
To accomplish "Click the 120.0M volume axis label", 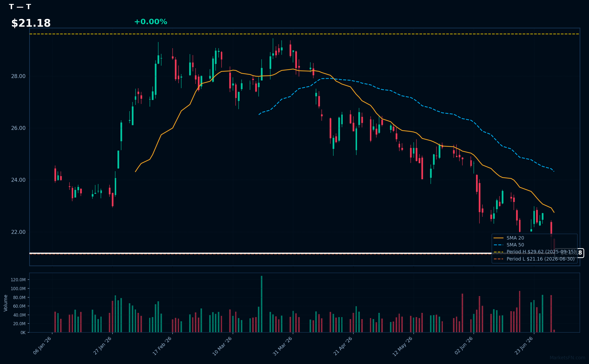I will click(x=18, y=280).
